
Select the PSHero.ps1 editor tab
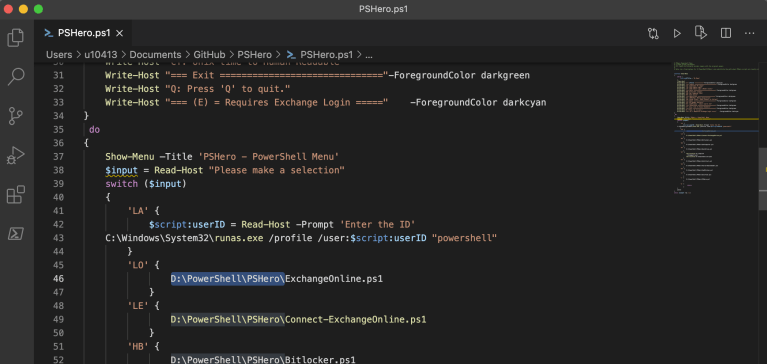point(83,33)
